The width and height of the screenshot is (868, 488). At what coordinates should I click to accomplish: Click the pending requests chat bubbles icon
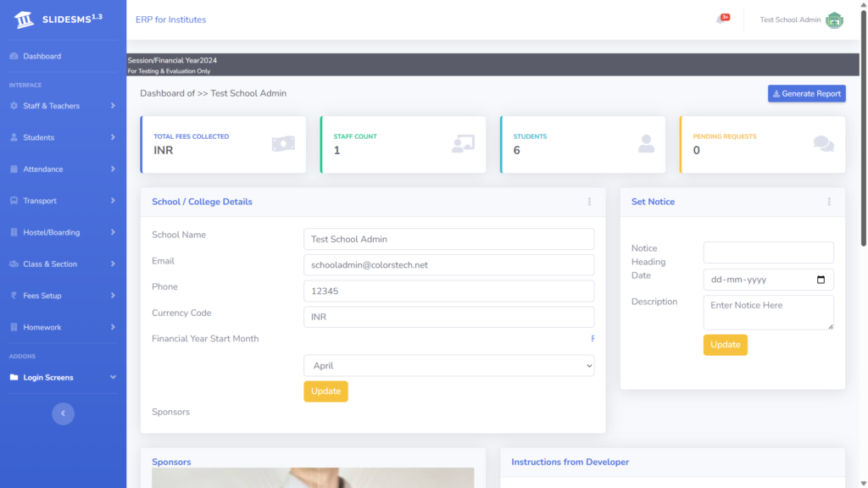824,144
